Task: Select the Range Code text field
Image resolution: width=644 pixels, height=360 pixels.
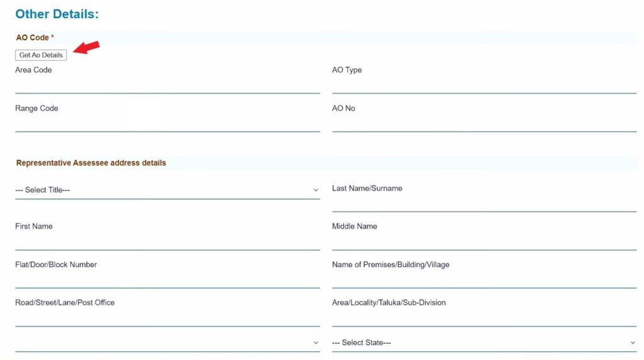Action: pos(167,123)
